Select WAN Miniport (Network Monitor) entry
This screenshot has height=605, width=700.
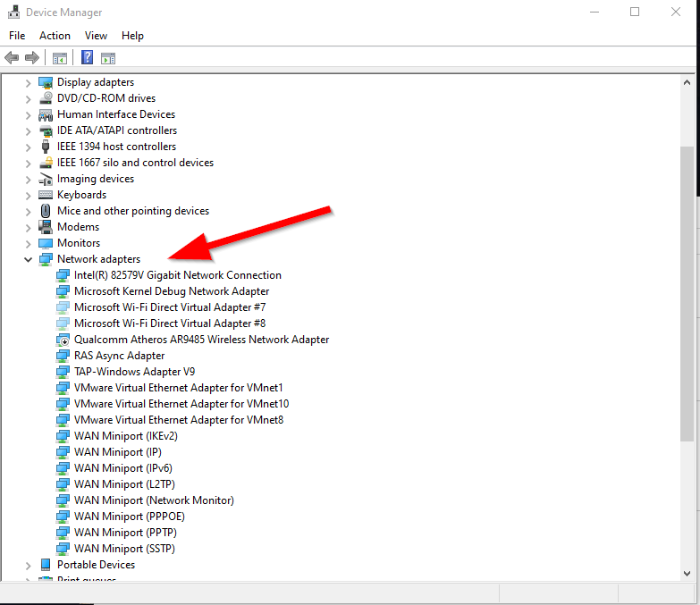coord(154,500)
